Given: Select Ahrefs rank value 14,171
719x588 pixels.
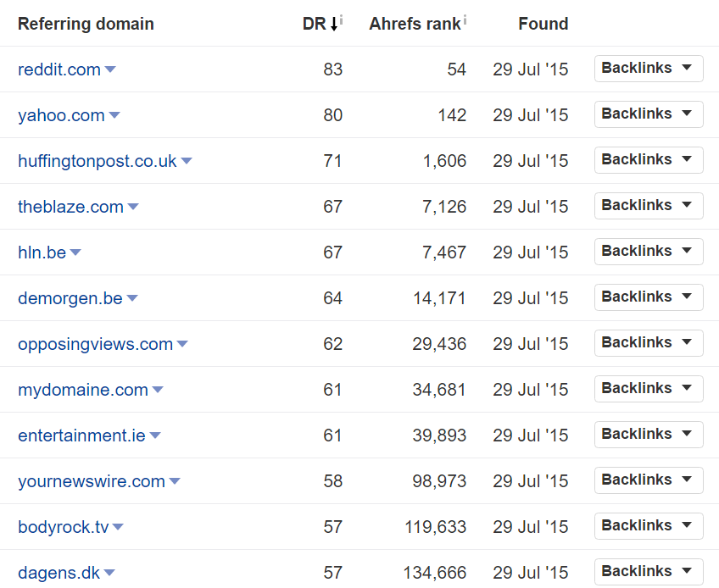Looking at the screenshot, I should click(x=440, y=298).
